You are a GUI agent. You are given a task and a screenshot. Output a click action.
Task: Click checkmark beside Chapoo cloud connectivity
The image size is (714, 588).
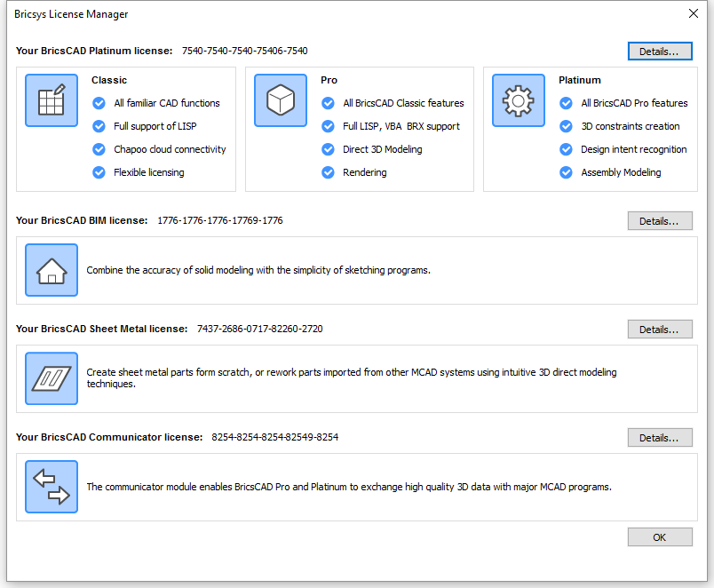pyautogui.click(x=99, y=149)
